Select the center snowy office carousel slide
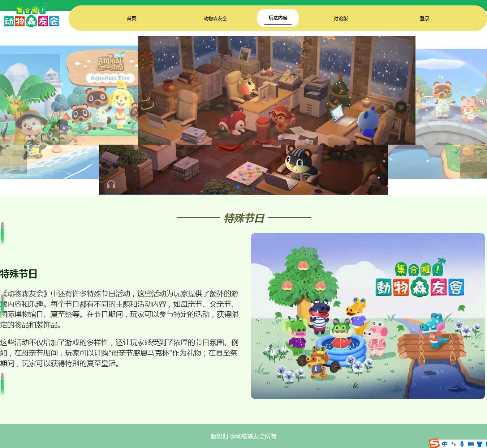Screen dimensions: 487x448 click(x=276, y=90)
